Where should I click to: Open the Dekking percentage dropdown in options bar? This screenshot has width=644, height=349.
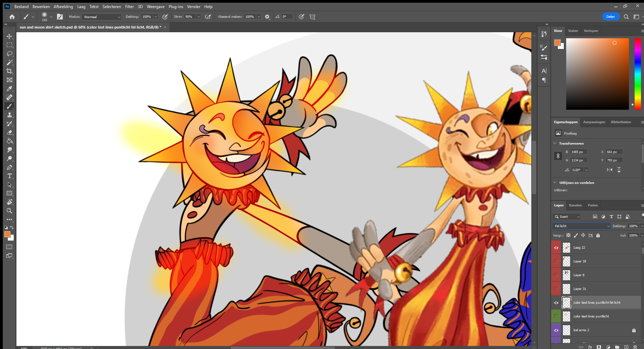click(156, 17)
